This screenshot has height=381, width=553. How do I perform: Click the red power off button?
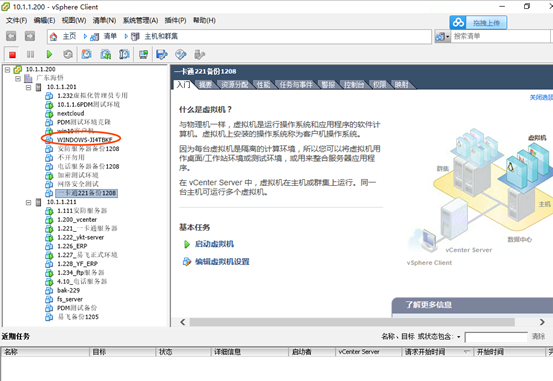coord(12,55)
